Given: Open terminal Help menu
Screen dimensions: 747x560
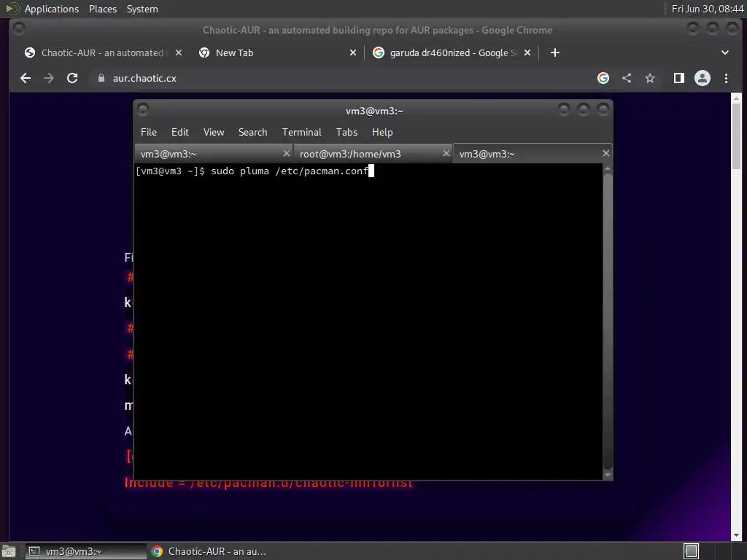Looking at the screenshot, I should [x=382, y=133].
